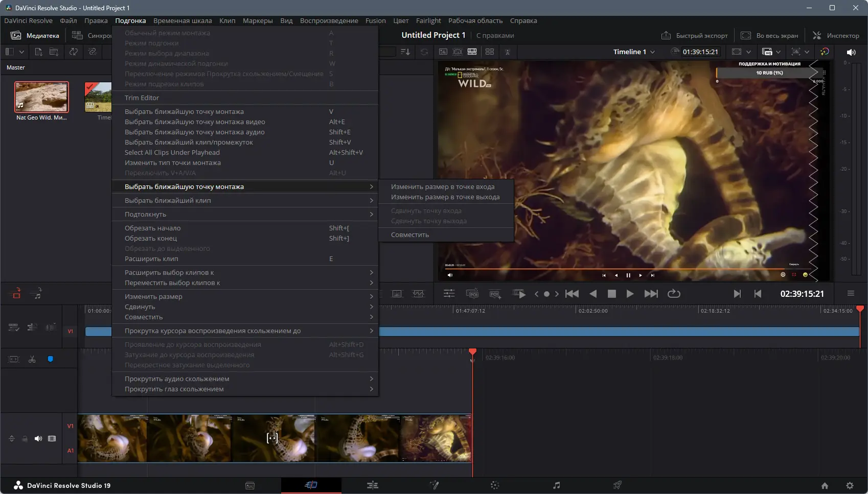The width and height of the screenshot is (868, 494).
Task: Toggle the track lock icon
Action: 25,439
